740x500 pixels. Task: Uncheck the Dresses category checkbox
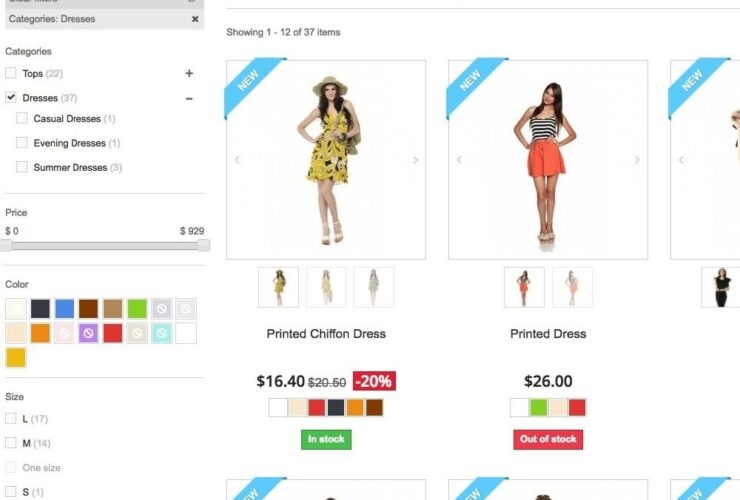10,97
